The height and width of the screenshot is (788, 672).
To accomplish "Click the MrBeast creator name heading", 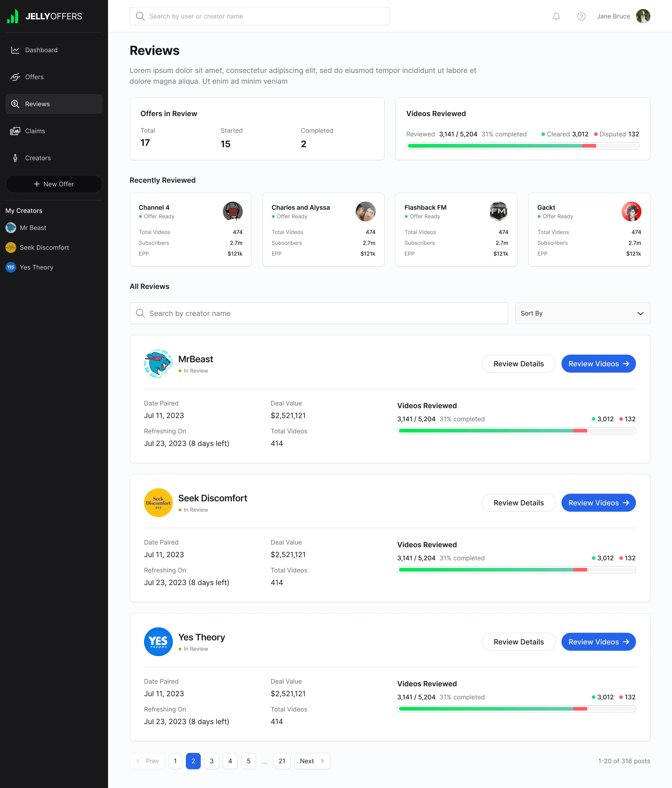I will [x=196, y=359].
